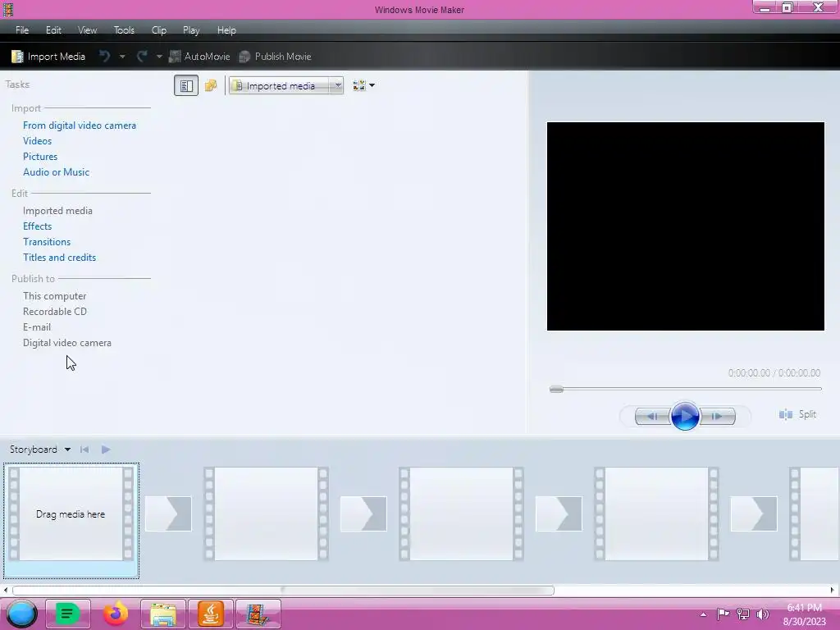Click the Undo arrow icon
This screenshot has width=840, height=630.
(x=105, y=57)
